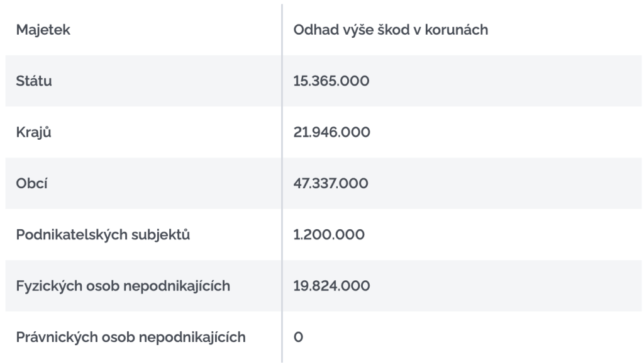Click the value 47.337.000
The image size is (644, 364).
[331, 184]
